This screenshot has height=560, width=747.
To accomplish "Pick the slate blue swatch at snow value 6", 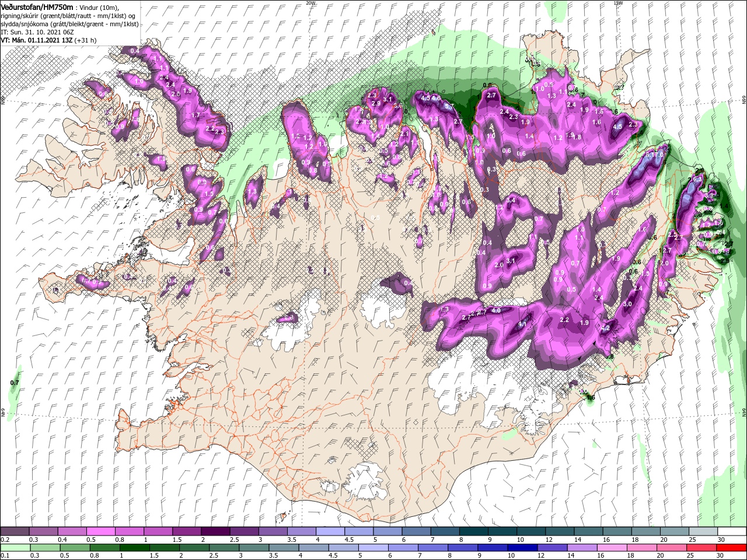I will tap(416, 531).
